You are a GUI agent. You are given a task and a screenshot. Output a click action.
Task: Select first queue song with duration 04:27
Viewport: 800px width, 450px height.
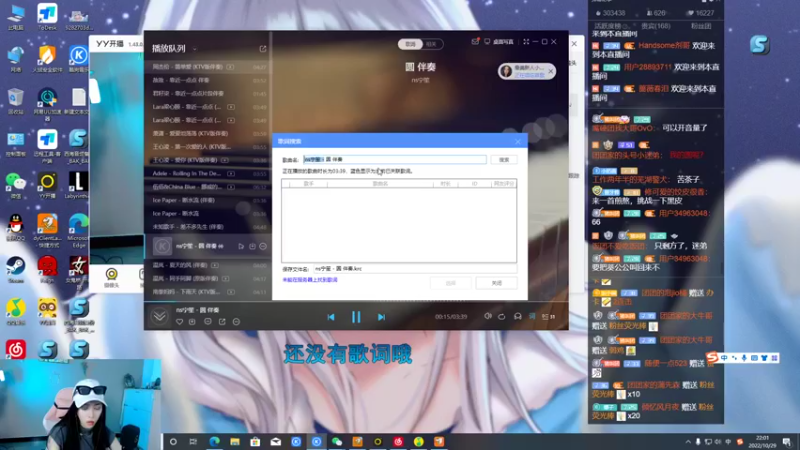click(x=208, y=67)
